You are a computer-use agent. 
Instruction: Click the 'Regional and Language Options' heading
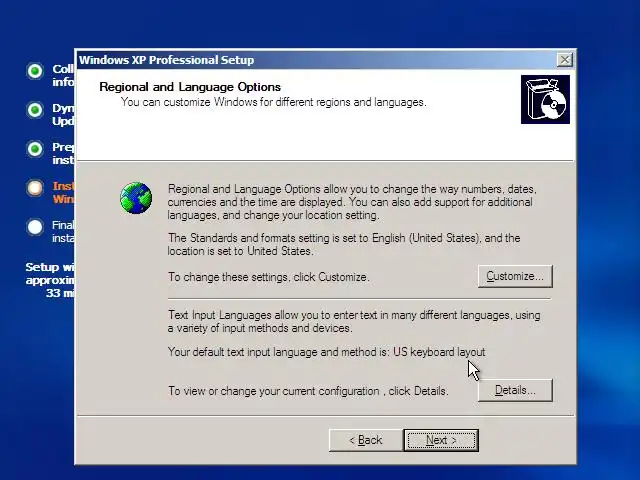tap(190, 87)
